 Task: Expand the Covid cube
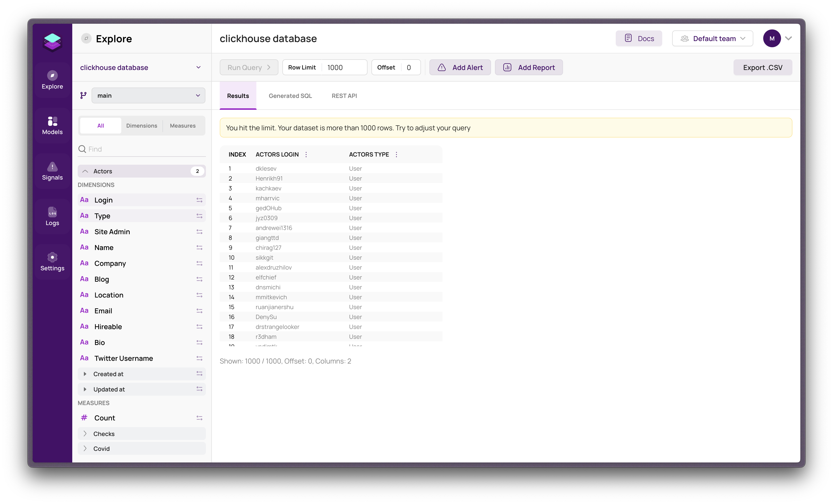tap(142, 449)
